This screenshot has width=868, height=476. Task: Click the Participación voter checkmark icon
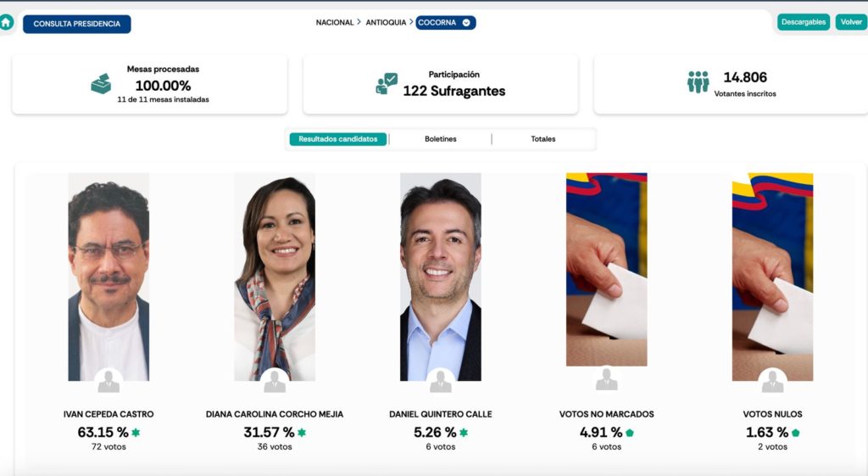387,84
